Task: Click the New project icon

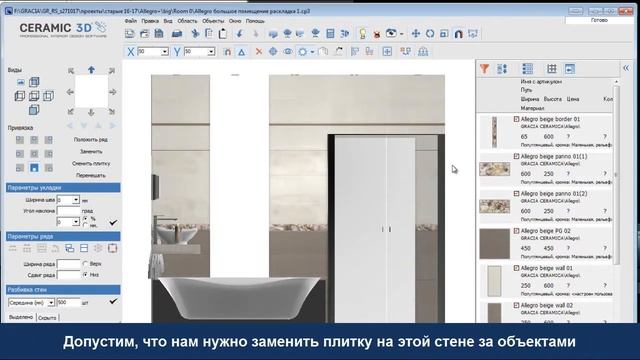Action: click(130, 34)
